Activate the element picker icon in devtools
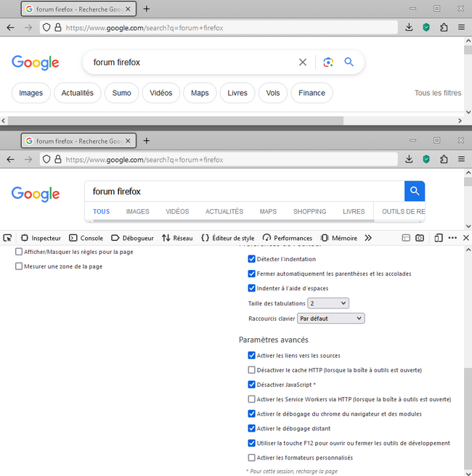The width and height of the screenshot is (472, 476). (x=7, y=238)
